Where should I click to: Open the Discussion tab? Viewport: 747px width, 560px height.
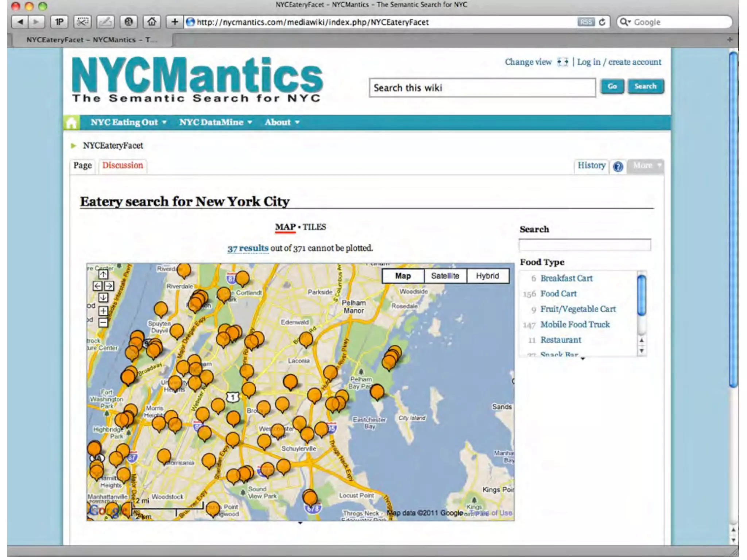(123, 166)
